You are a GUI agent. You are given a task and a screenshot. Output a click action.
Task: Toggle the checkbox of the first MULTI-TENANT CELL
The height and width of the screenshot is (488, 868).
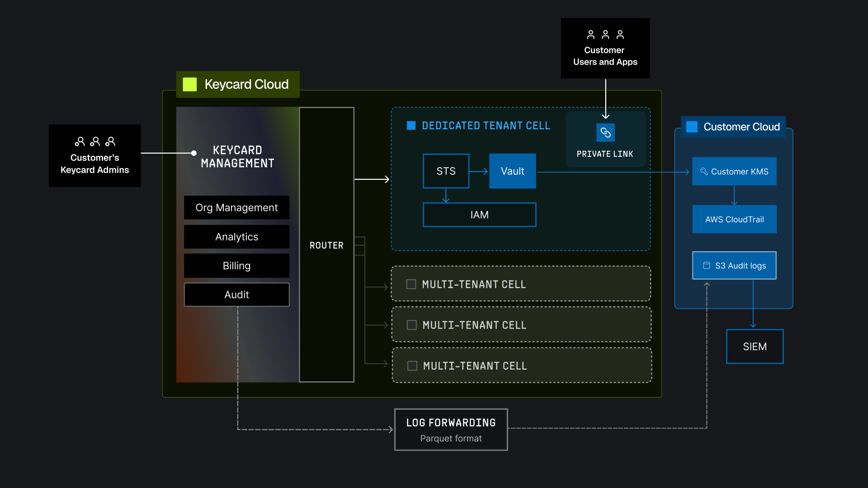click(411, 284)
